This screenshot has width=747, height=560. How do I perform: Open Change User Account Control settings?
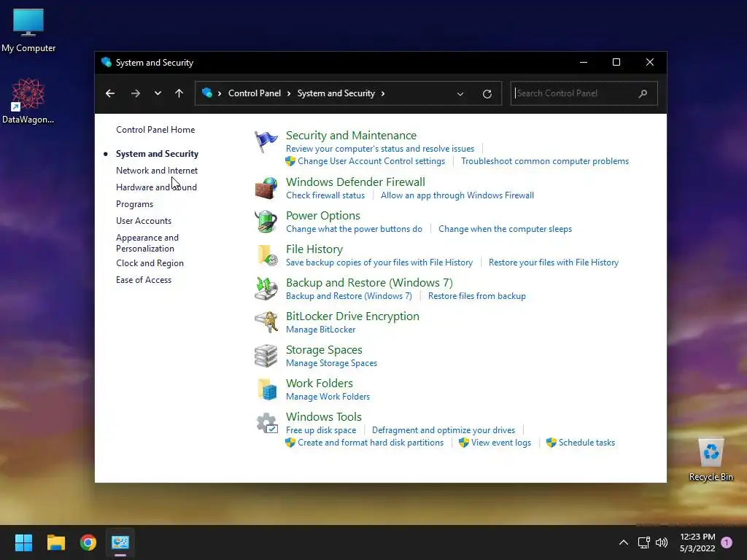click(371, 161)
